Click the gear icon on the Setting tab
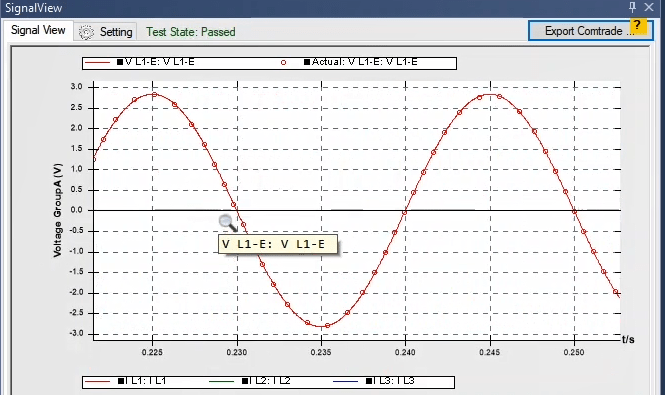The width and height of the screenshot is (665, 395). (87, 32)
